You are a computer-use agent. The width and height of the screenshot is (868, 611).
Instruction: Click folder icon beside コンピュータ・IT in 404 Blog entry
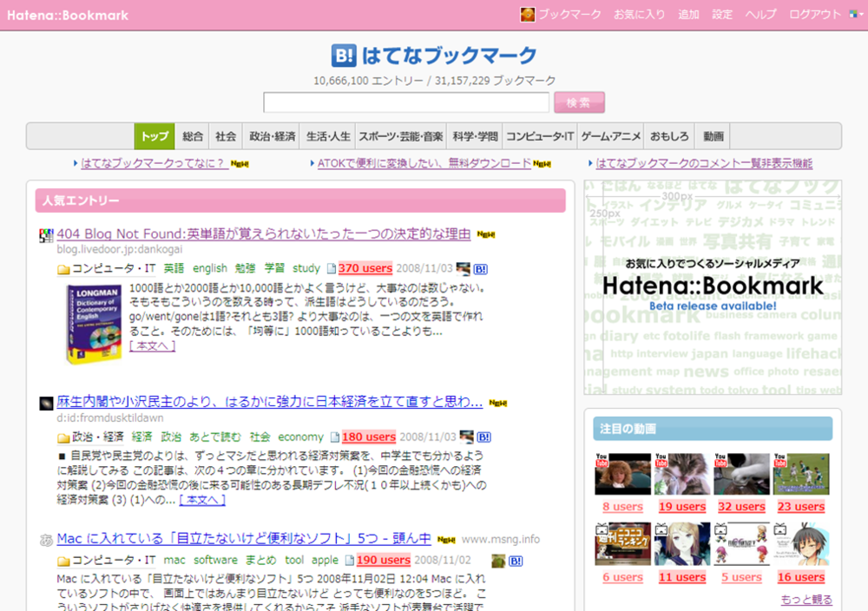coord(63,270)
